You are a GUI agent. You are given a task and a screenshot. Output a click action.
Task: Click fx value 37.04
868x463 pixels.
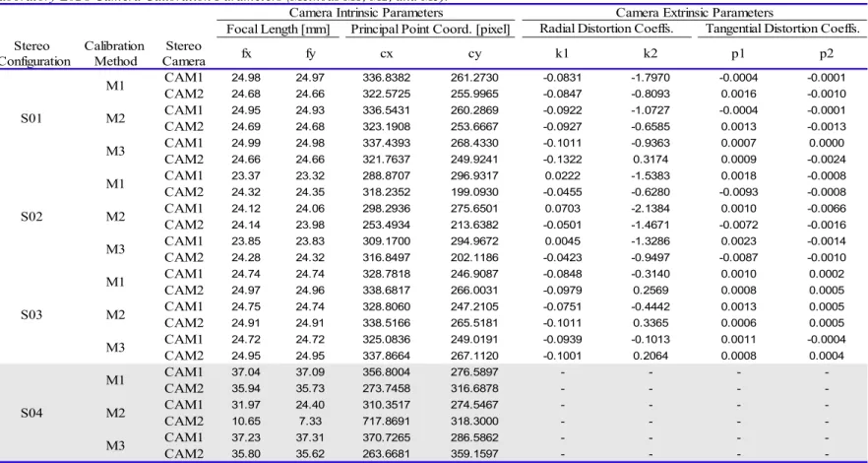click(x=246, y=372)
